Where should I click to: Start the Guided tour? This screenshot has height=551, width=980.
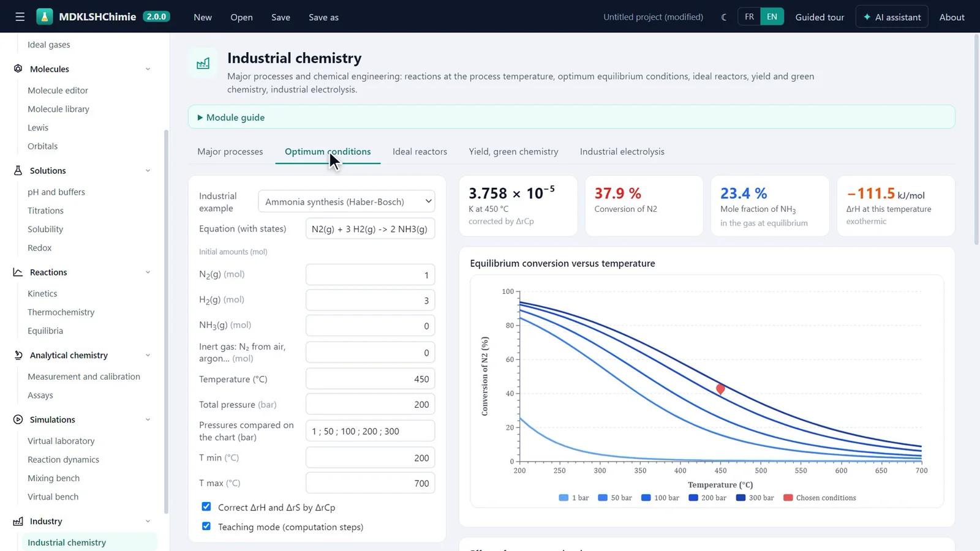(x=820, y=17)
